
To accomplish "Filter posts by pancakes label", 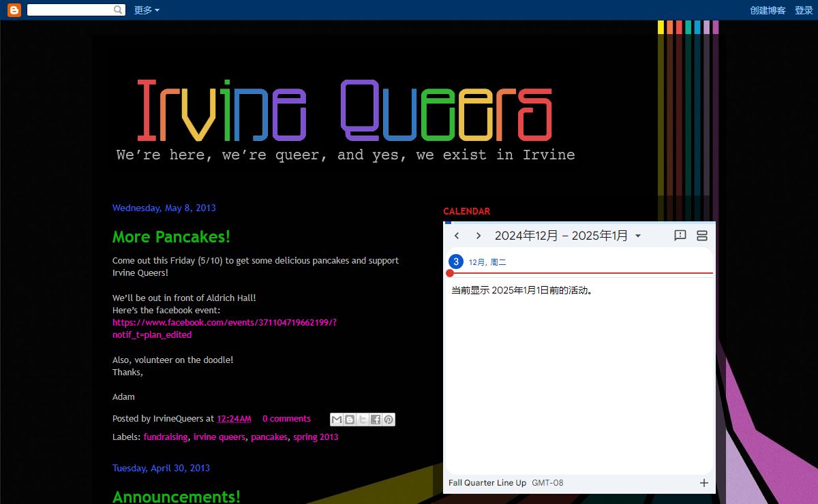I will [269, 437].
